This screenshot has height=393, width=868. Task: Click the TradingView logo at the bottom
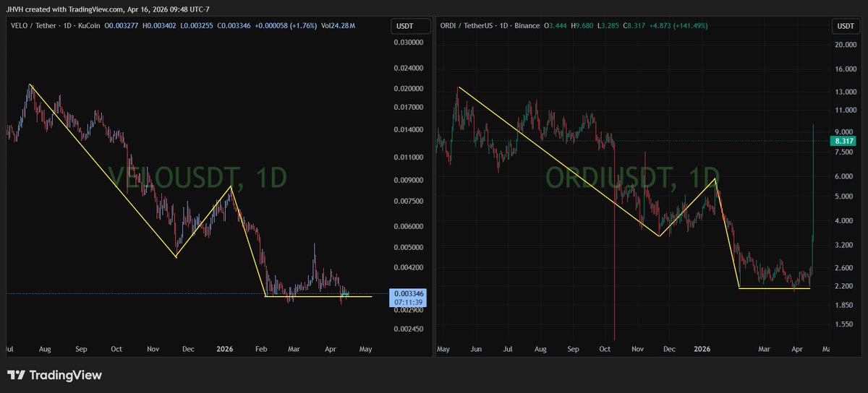54,376
